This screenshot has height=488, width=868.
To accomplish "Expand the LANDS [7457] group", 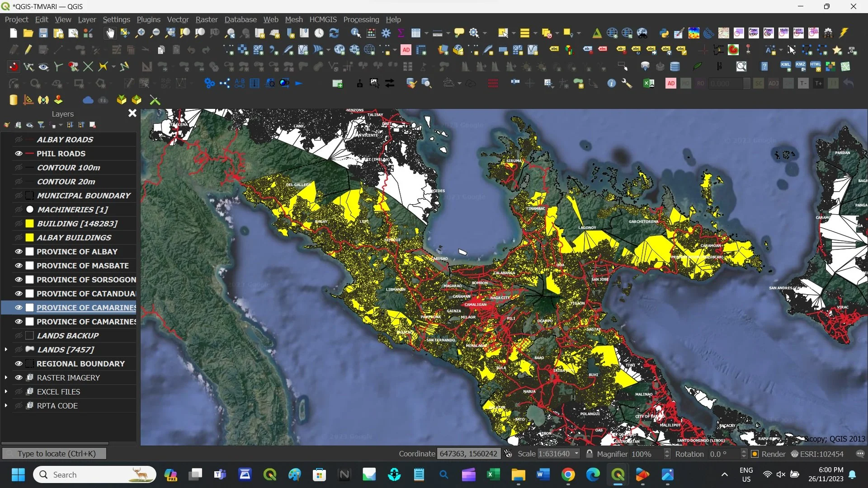I will coord(5,349).
